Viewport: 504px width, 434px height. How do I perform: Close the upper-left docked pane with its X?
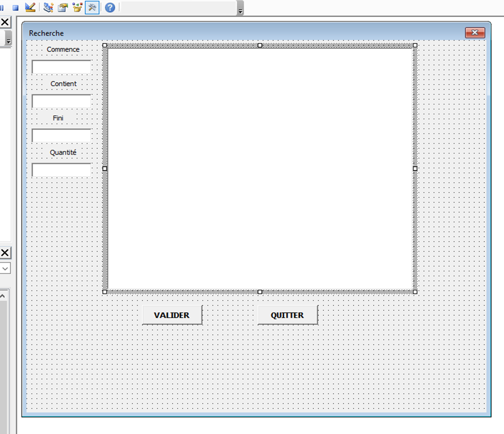[5, 22]
